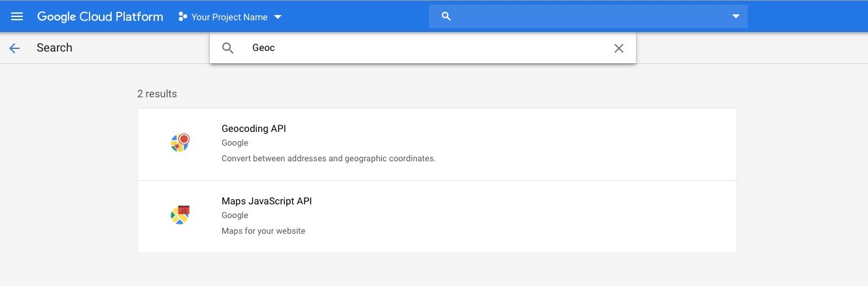Click the search icon in the top blue bar
The image size is (868, 286).
446,16
